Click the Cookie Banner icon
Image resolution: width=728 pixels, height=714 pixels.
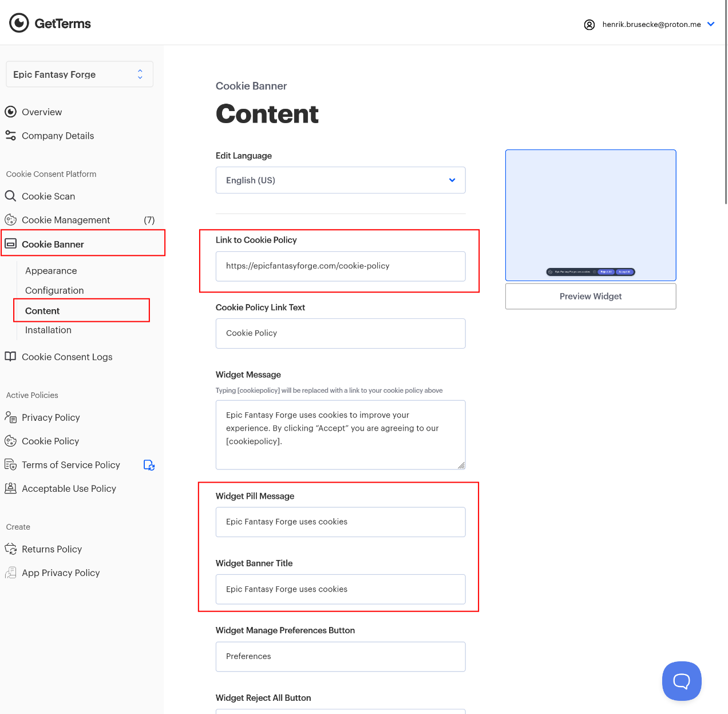tap(10, 244)
